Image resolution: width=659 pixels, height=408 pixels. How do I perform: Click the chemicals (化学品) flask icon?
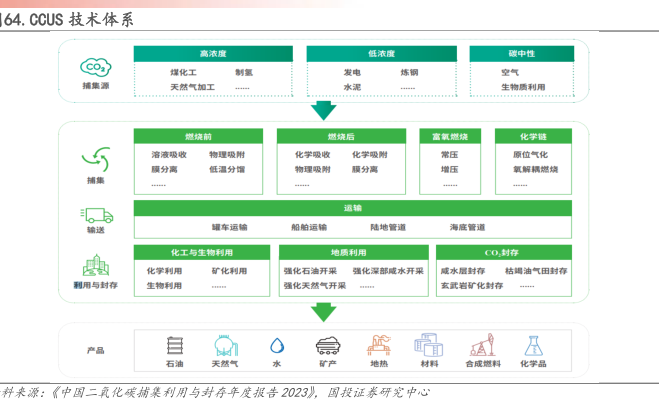533,347
